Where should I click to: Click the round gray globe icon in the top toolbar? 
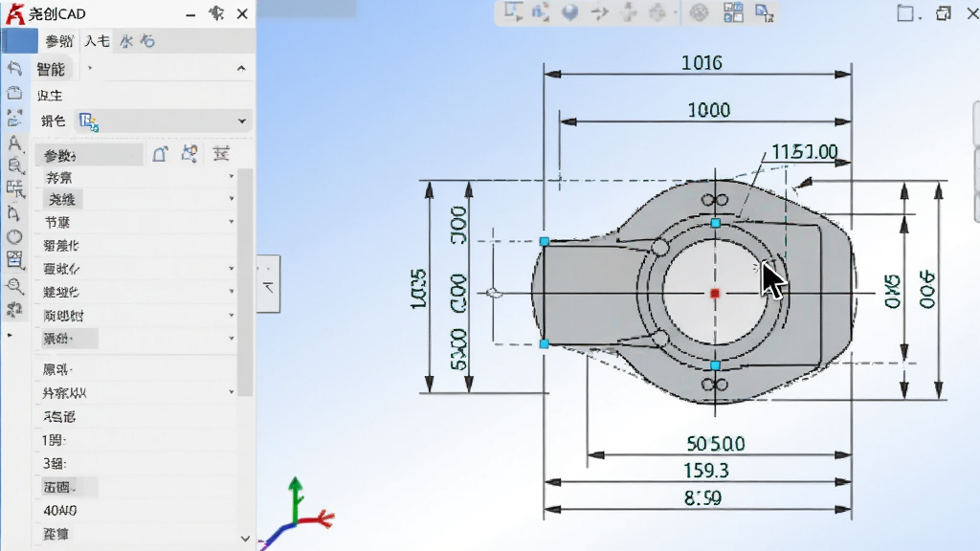(699, 12)
